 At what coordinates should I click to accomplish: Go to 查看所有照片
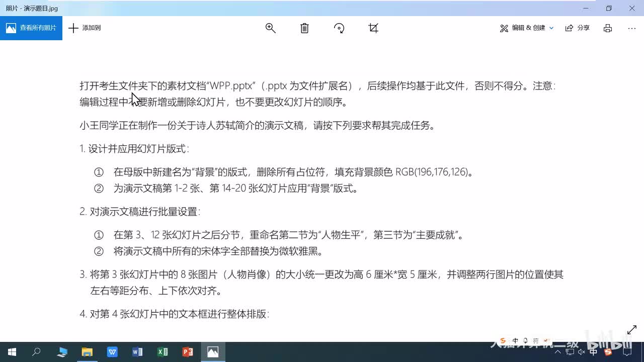click(31, 28)
